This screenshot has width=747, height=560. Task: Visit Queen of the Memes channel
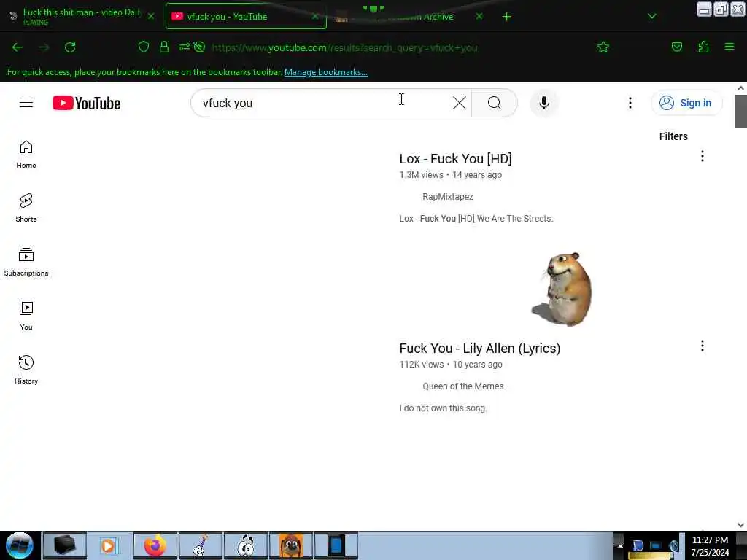[462, 386]
